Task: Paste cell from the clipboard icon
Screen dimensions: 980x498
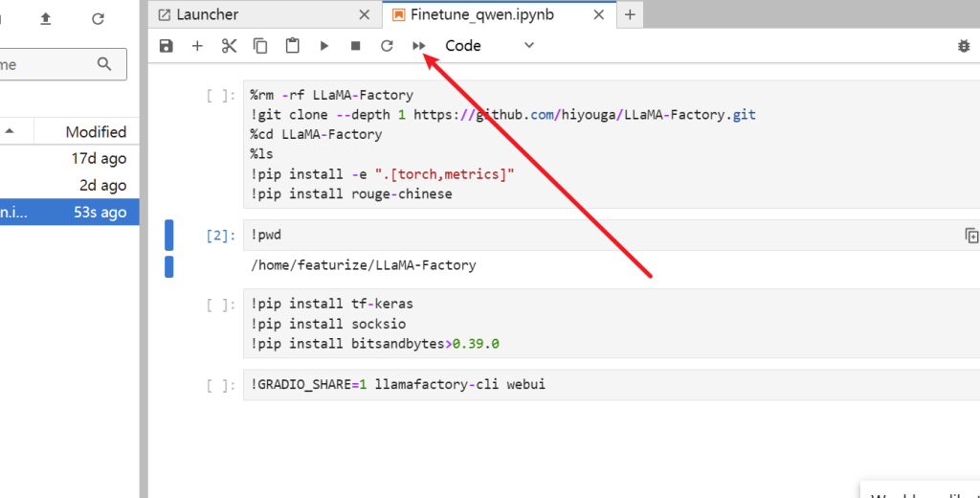Action: point(292,46)
